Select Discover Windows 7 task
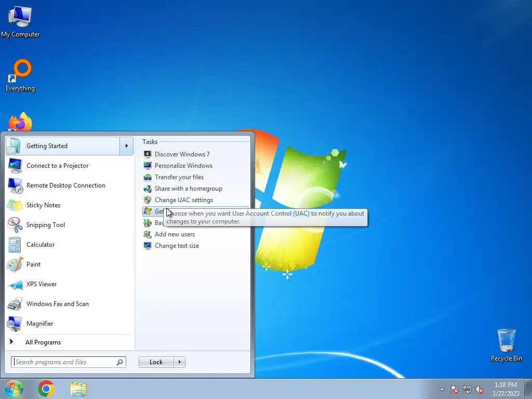Screen dimensions: 532x399 [195, 154]
